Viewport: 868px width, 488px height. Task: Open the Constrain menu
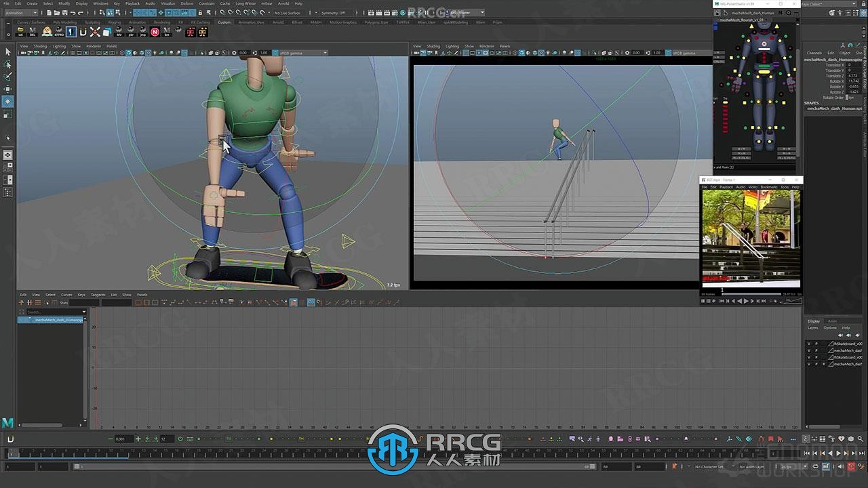207,3
